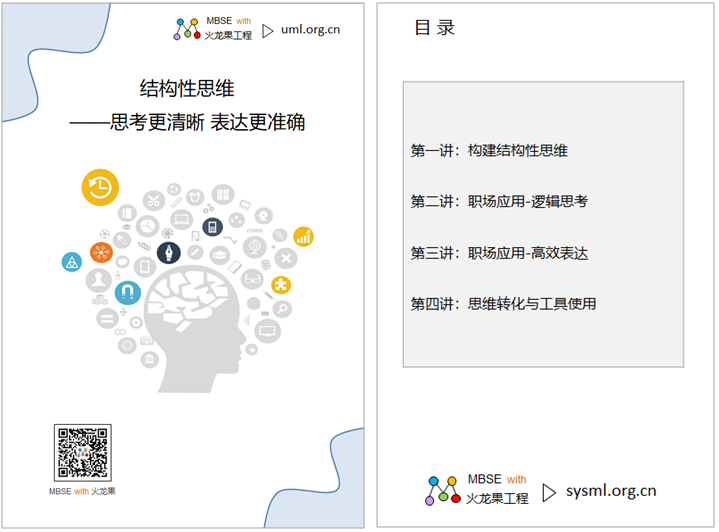The width and height of the screenshot is (719, 532).
Task: Click the dark pen nib icon
Action: pyautogui.click(x=167, y=251)
